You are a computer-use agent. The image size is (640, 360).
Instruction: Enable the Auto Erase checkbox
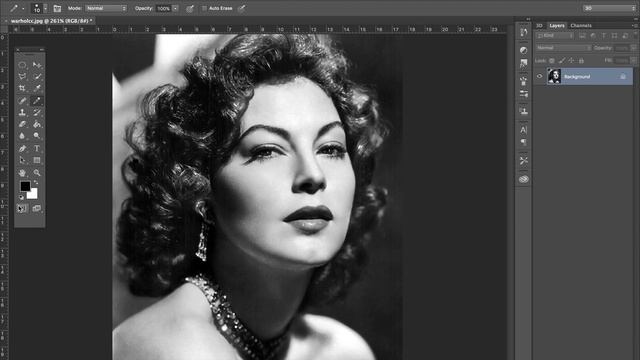(204, 8)
